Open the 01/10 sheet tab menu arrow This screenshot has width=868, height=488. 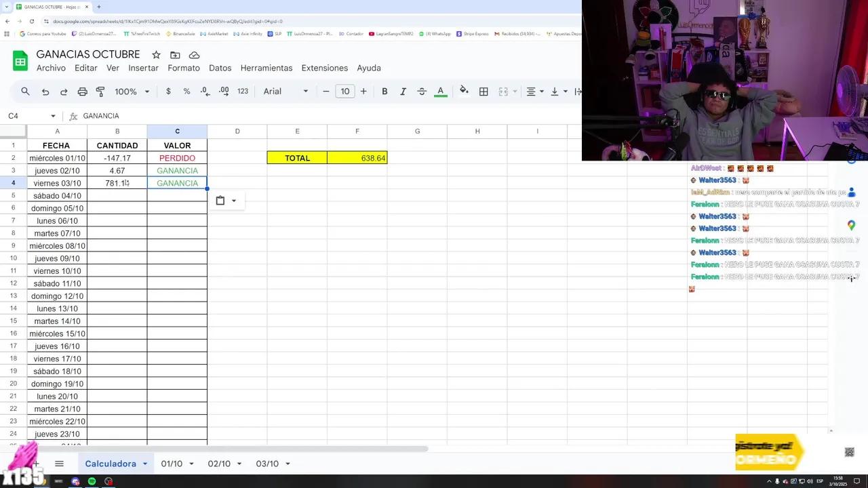pos(191,464)
